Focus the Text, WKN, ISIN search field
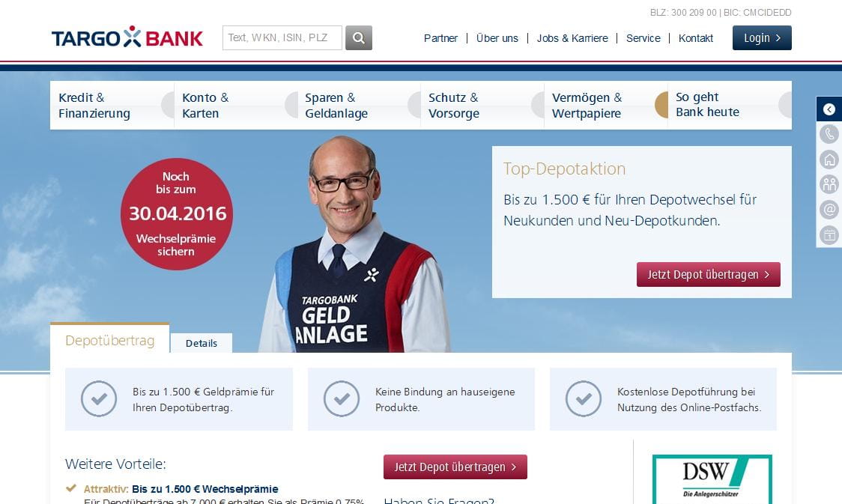 point(282,38)
